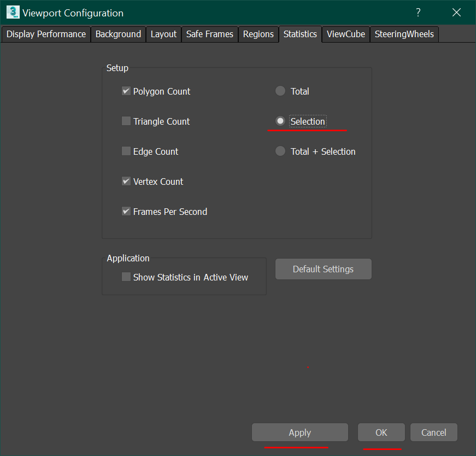Select the Selection radio button
The height and width of the screenshot is (456, 476).
280,121
